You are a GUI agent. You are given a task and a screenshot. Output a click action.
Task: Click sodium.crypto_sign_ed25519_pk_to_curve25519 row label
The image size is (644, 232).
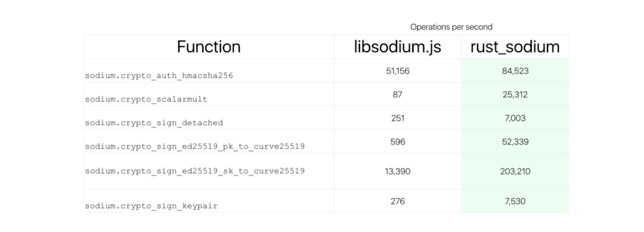pyautogui.click(x=195, y=146)
